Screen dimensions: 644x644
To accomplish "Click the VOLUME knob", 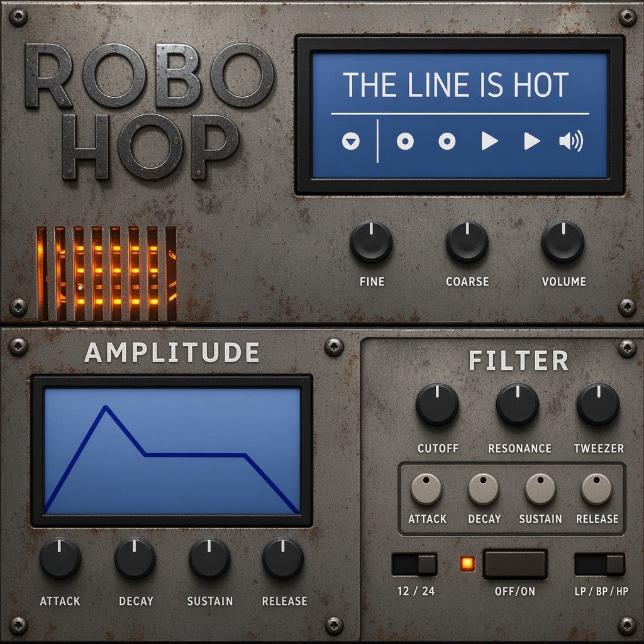I will coord(563,241).
